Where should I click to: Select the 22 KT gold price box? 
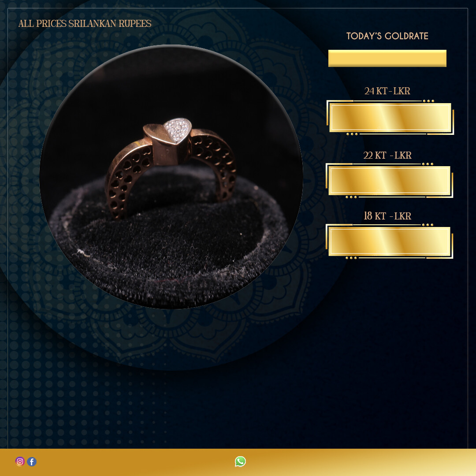point(390,181)
